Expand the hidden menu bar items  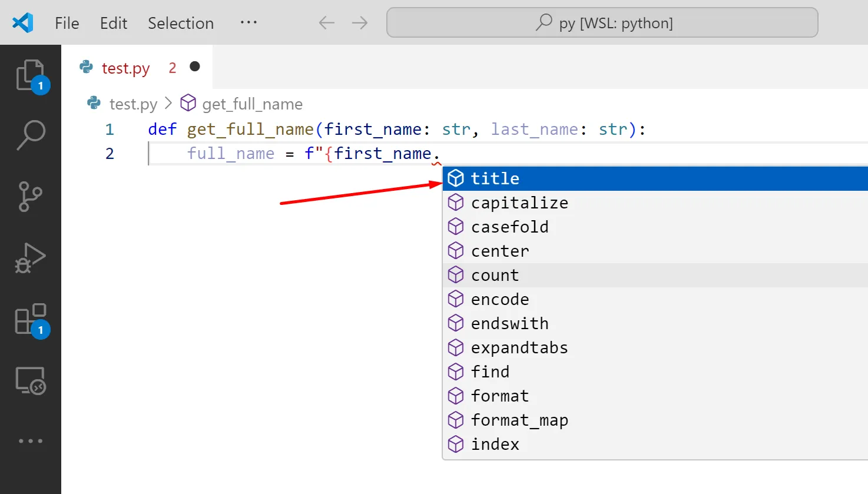(x=249, y=22)
